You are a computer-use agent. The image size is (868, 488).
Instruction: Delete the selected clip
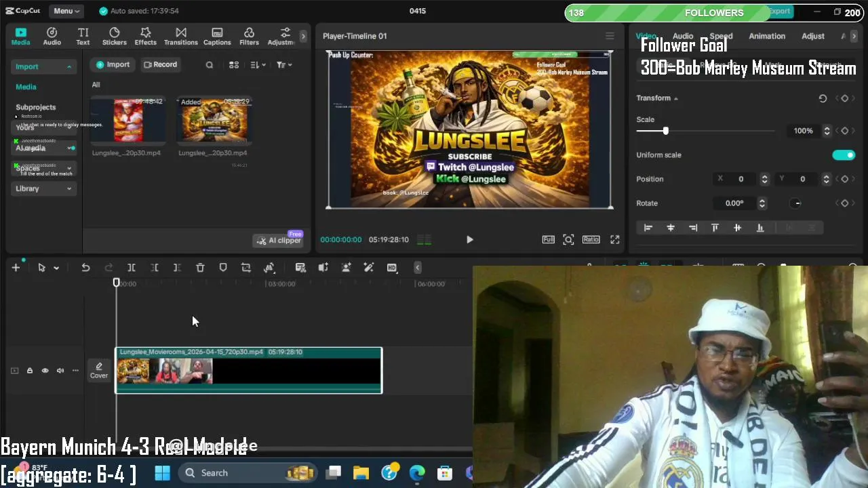pos(200,268)
